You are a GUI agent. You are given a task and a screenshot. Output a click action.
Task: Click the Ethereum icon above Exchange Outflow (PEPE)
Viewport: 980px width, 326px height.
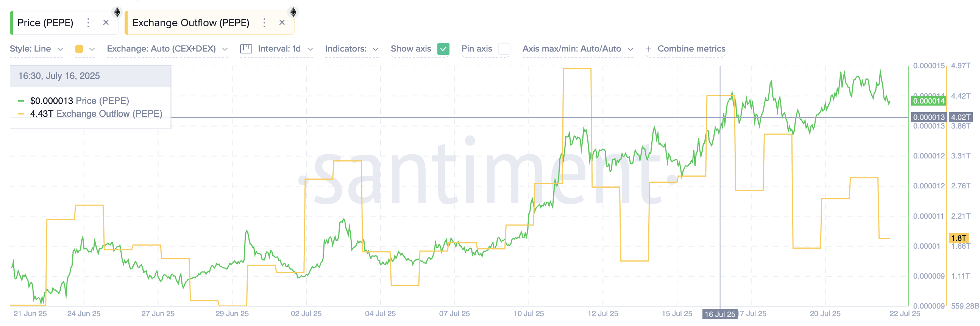(293, 11)
